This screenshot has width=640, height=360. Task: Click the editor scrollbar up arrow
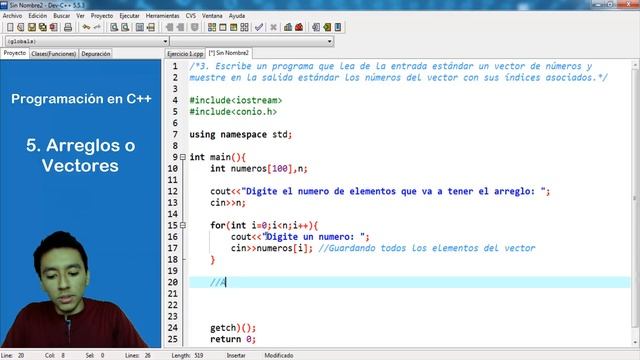point(635,65)
